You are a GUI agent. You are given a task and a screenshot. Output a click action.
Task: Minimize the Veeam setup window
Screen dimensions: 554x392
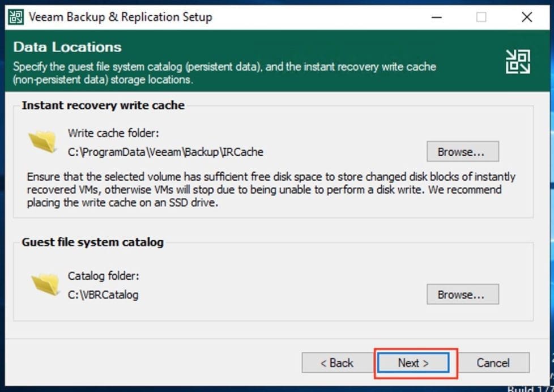pos(436,17)
